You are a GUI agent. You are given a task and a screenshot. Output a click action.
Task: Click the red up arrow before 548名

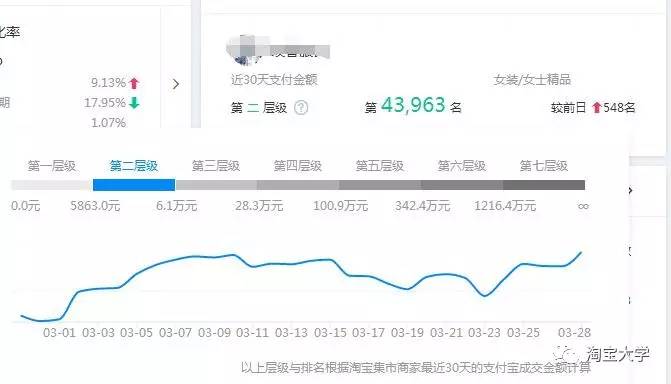(597, 107)
